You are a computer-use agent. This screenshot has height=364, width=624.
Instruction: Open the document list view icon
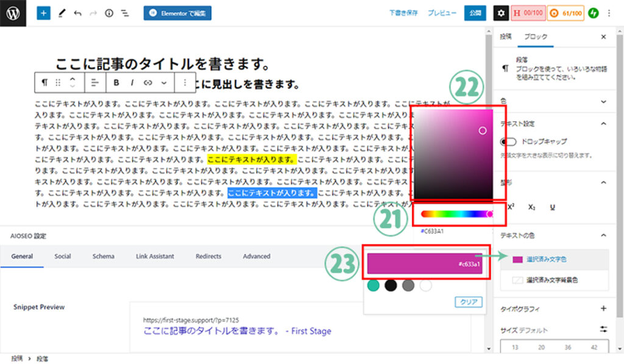coord(125,13)
